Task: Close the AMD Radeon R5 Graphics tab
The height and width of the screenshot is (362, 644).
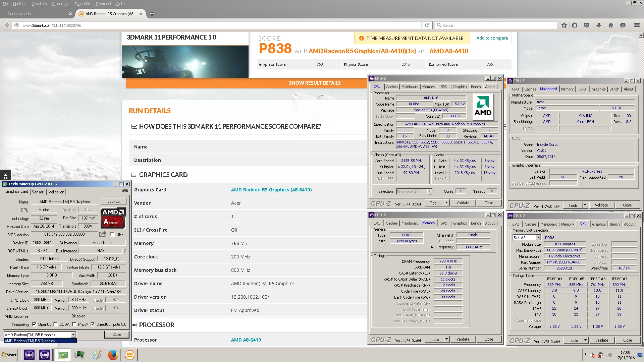Action: (x=141, y=14)
